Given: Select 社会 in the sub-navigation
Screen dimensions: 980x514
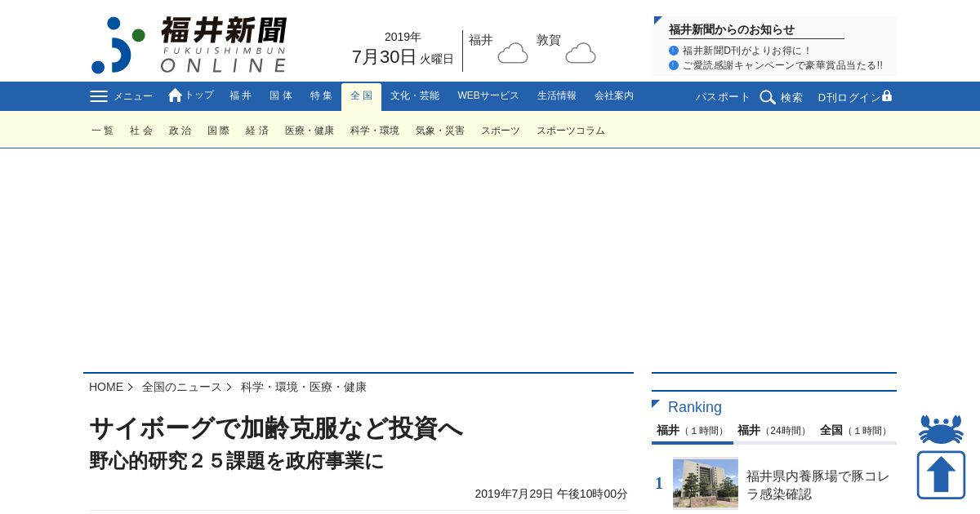Looking at the screenshot, I should (x=141, y=131).
